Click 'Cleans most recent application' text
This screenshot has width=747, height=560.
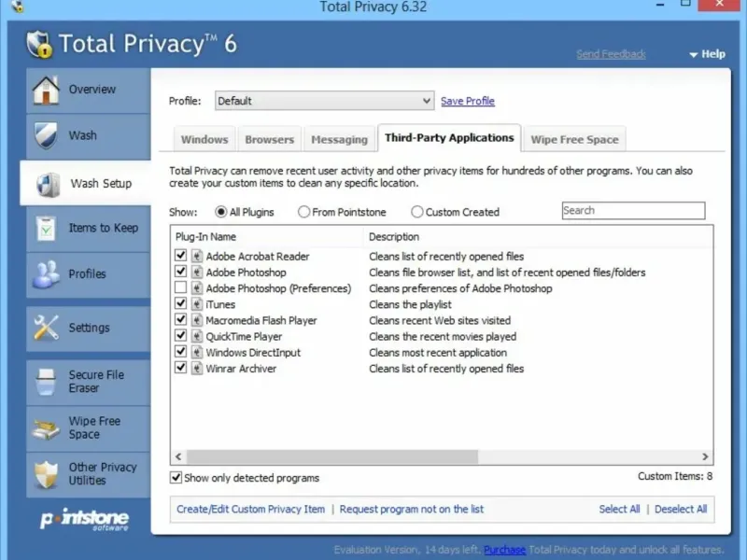click(438, 353)
